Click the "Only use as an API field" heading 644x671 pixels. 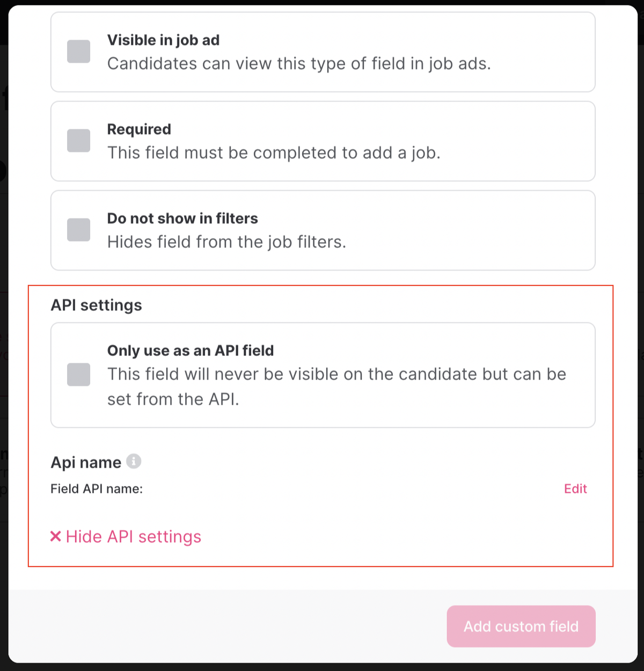point(191,351)
